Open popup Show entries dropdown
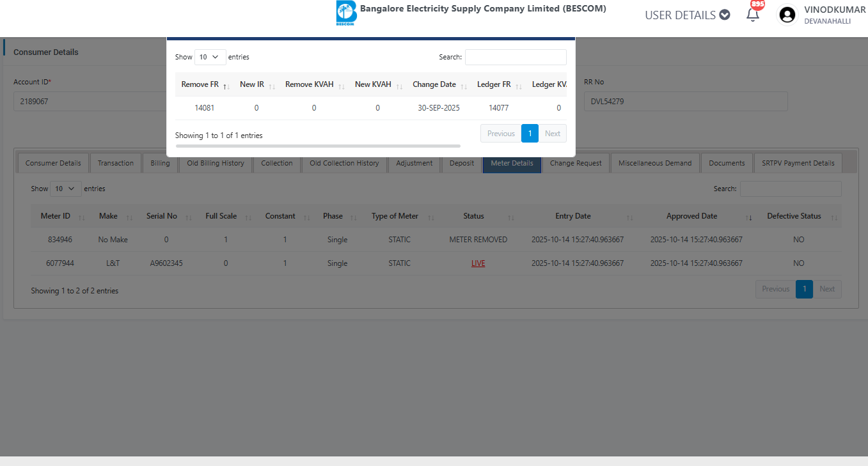The width and height of the screenshot is (868, 466). click(210, 57)
